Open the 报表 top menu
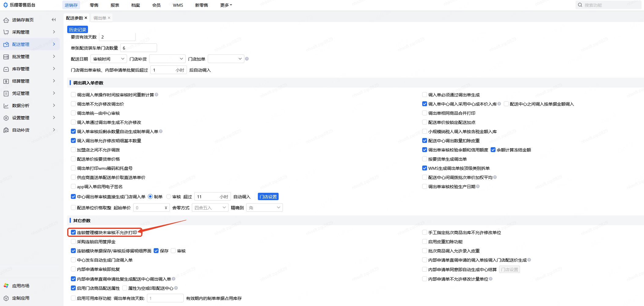This screenshot has height=306, width=644. 115,5
